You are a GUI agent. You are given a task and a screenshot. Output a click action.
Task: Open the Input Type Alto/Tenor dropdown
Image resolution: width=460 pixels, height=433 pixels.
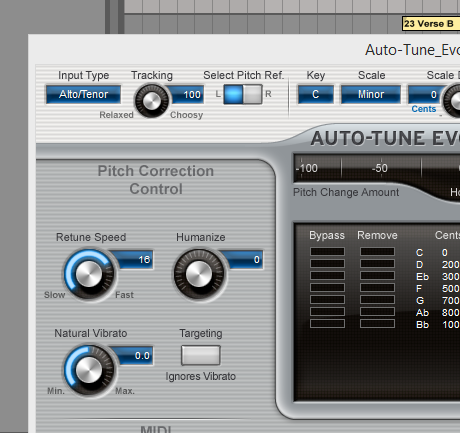83,94
